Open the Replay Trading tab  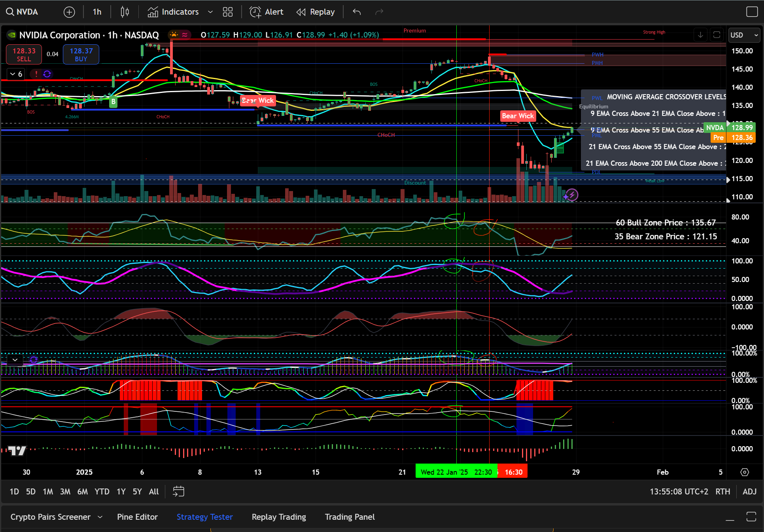tap(279, 517)
